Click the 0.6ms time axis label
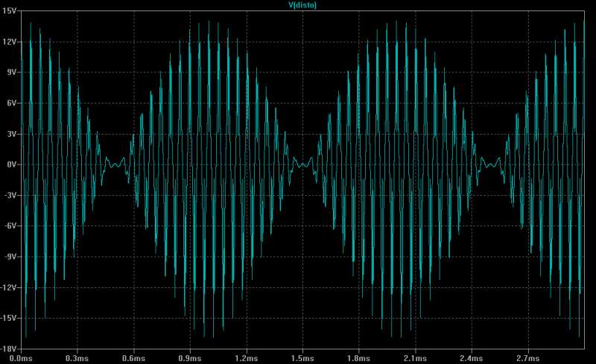 (x=133, y=358)
